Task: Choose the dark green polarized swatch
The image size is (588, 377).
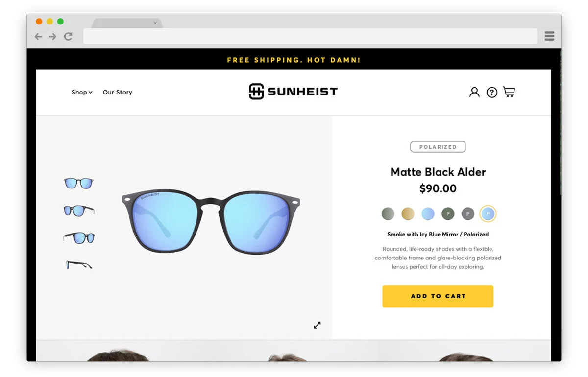Action: pos(448,214)
